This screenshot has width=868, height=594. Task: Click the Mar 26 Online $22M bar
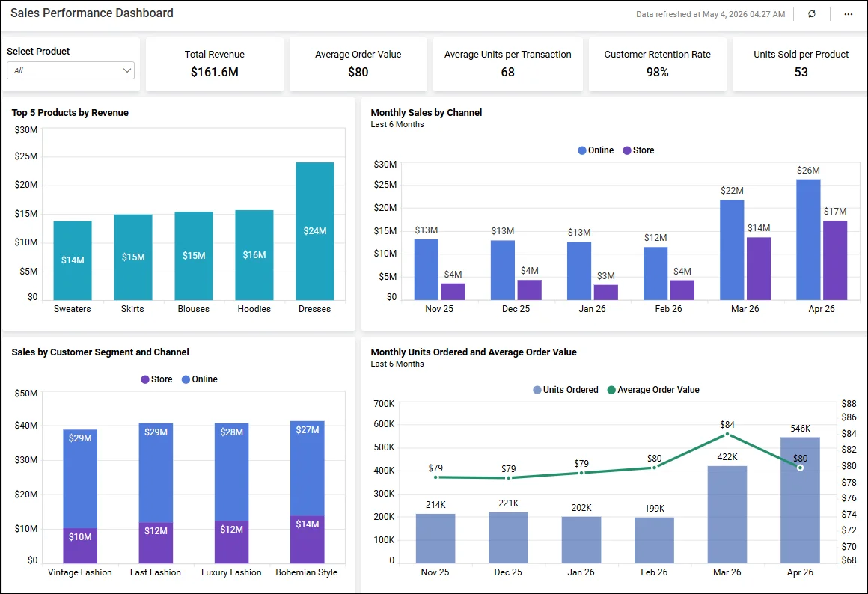[x=732, y=250]
